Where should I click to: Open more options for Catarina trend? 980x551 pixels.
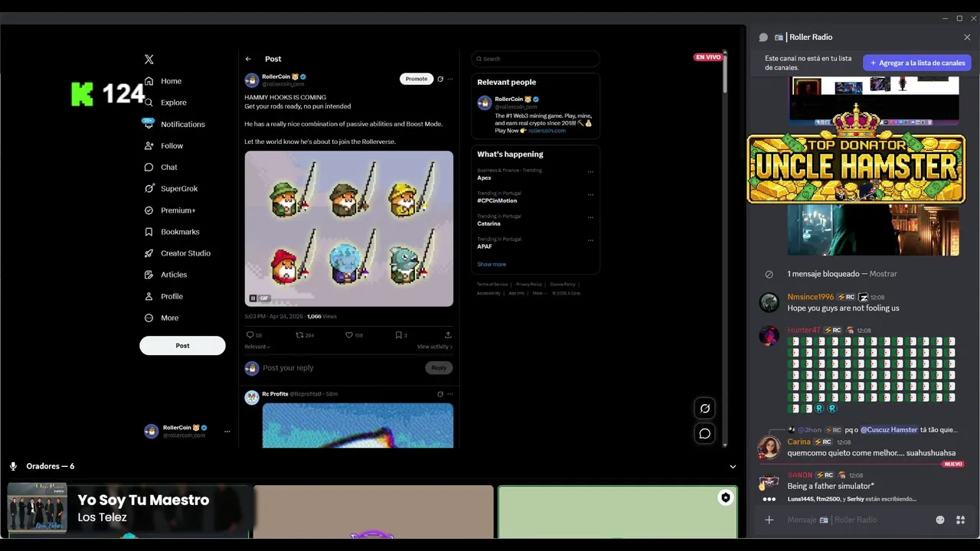590,217
